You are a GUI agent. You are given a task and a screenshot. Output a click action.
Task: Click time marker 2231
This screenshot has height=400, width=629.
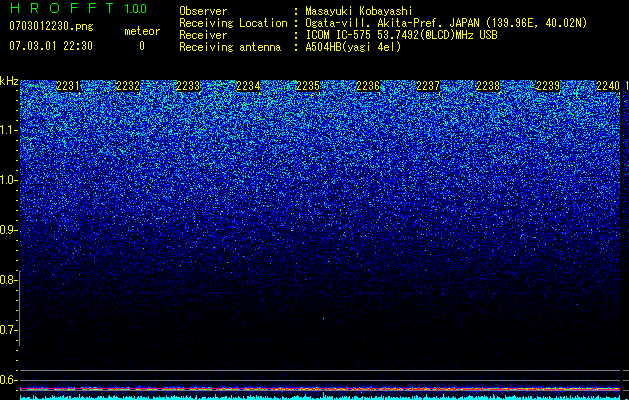click(68, 86)
